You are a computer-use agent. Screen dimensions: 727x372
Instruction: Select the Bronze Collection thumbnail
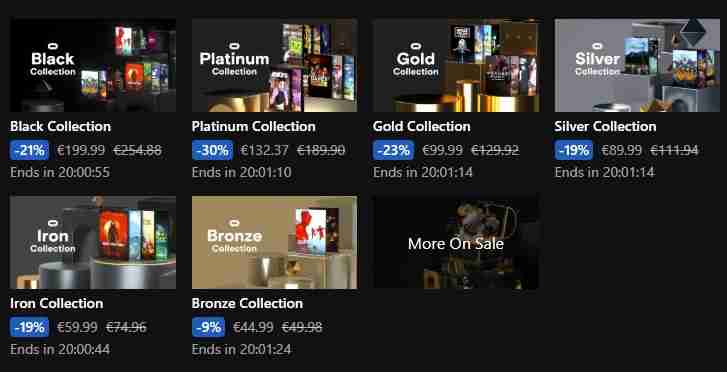point(274,242)
